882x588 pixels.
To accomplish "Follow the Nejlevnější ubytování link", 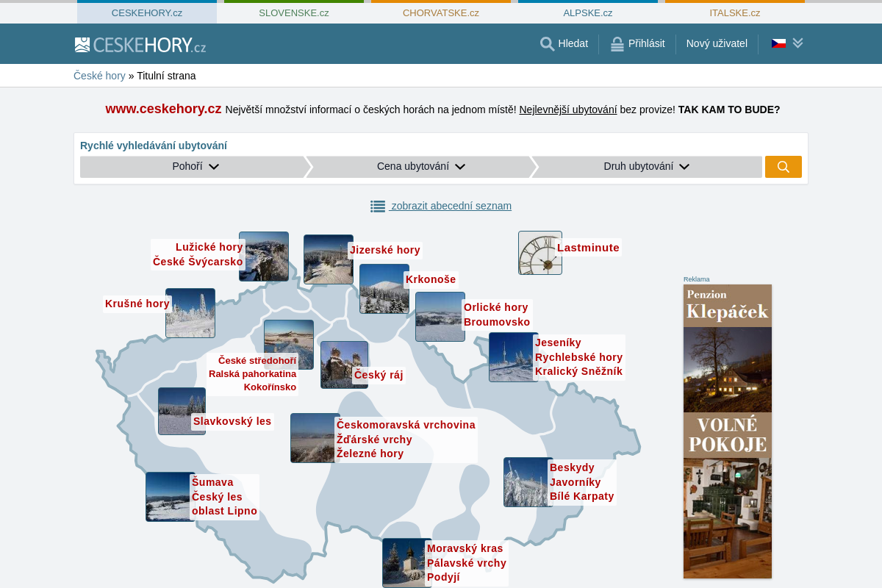I will [x=567, y=110].
